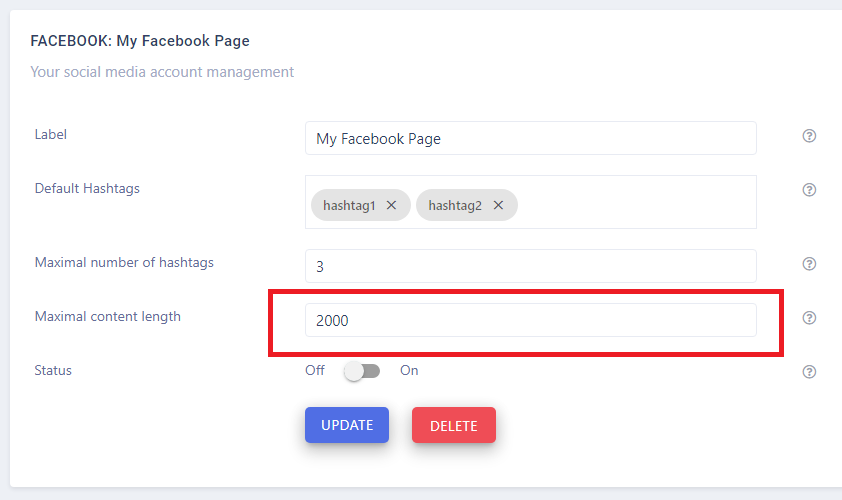Viewport: 842px width, 500px height.
Task: Focus the Label input field
Action: (x=531, y=139)
